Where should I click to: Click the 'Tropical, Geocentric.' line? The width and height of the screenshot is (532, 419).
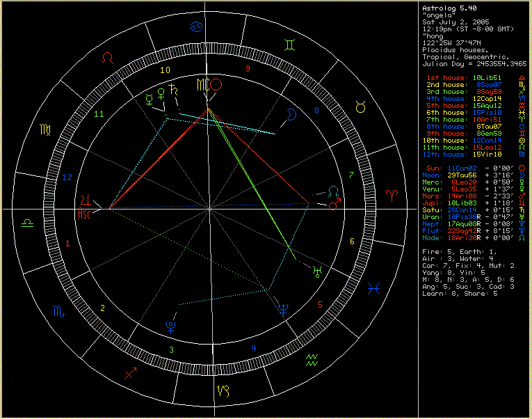pos(466,57)
